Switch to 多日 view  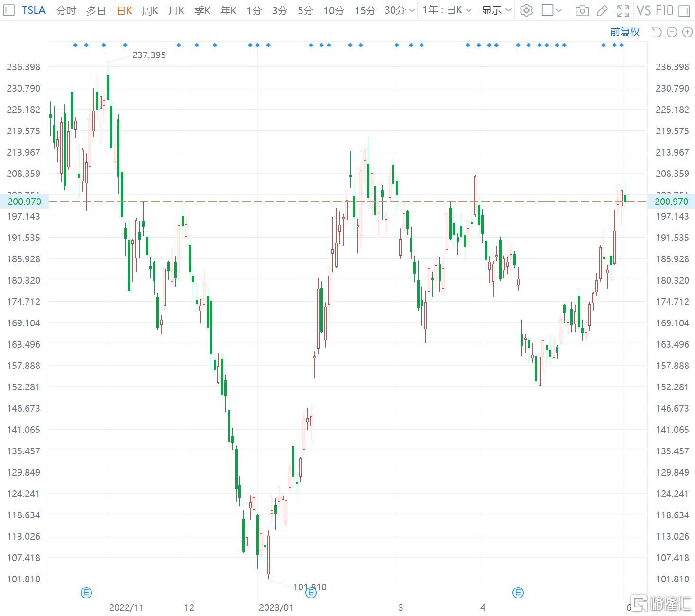[96, 10]
